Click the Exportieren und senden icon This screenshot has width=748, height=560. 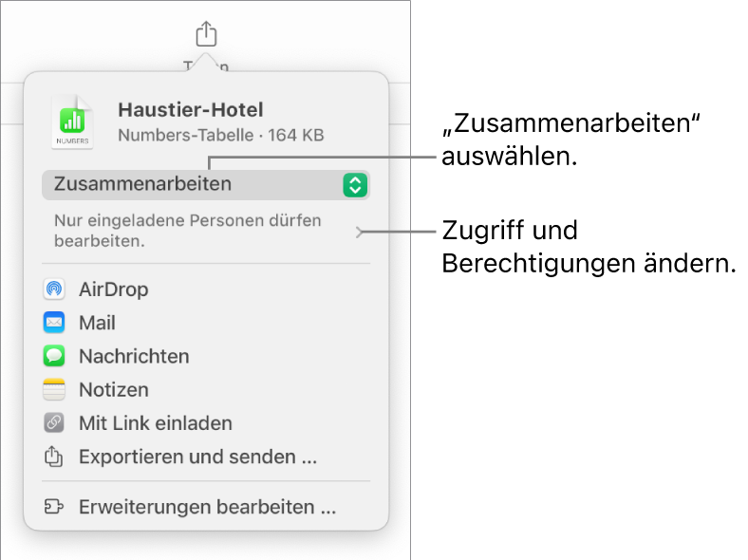54,457
